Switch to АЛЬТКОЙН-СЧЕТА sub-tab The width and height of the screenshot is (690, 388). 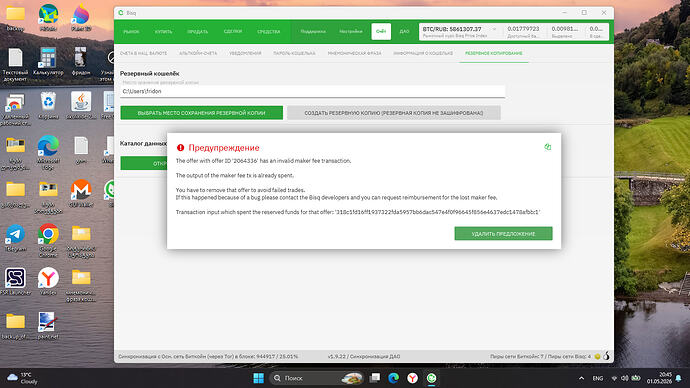[198, 53]
